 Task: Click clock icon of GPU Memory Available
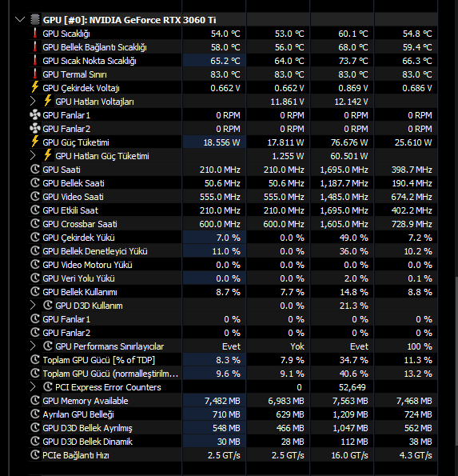[35, 401]
